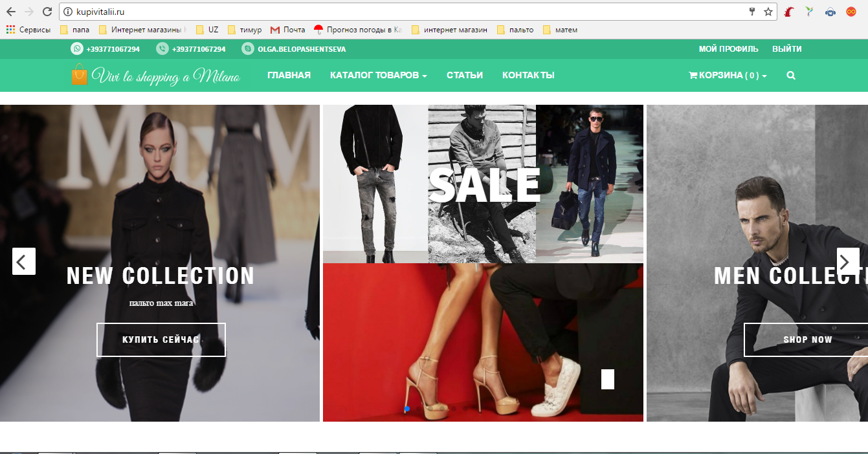Click the shopping cart icon
The image size is (868, 454).
point(693,75)
